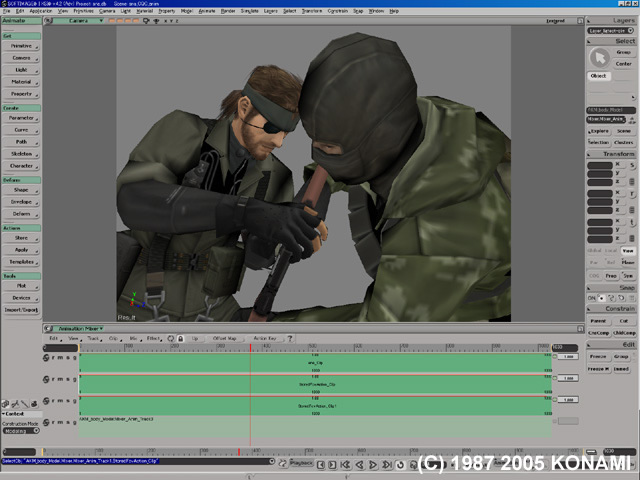This screenshot has width=640, height=480.
Task: Click the Import/Export button
Action: pyautogui.click(x=21, y=310)
